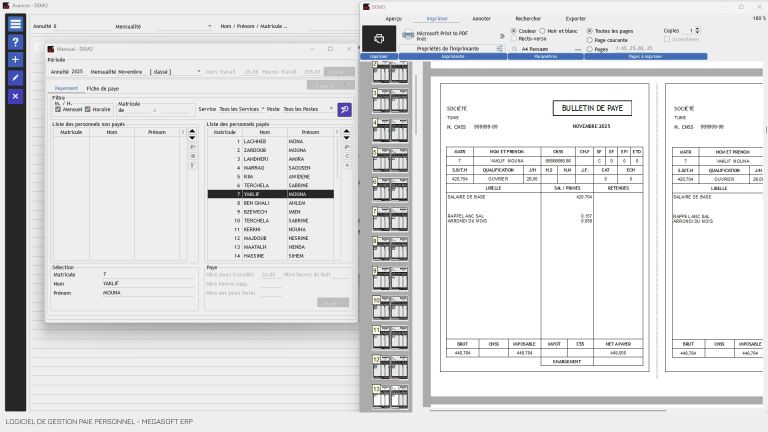Click the large black printer icon
The width and height of the screenshot is (768, 432).
(379, 39)
